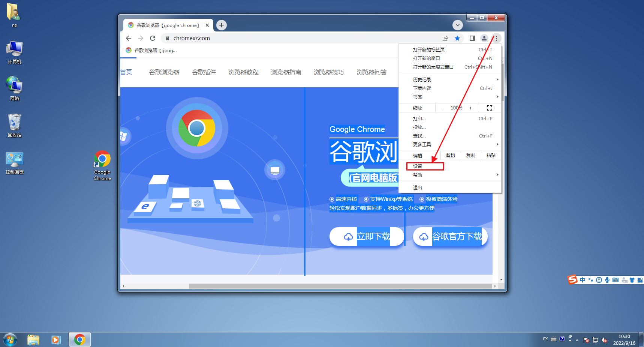644x347 pixels.
Task: Open the 浏览器问答 navigation link
Action: [x=371, y=72]
